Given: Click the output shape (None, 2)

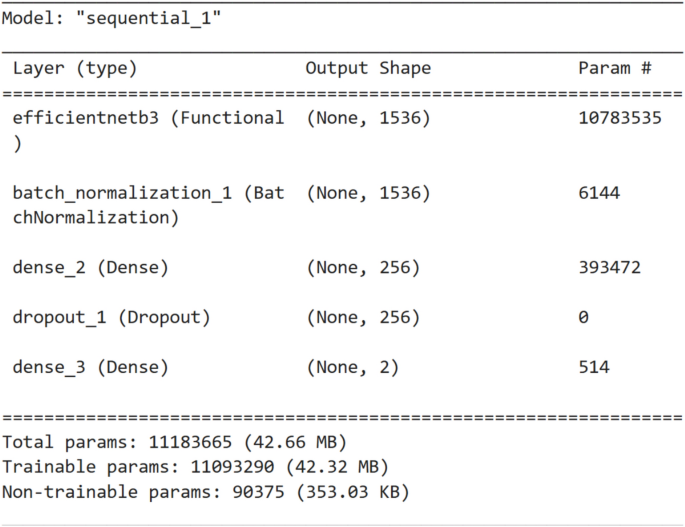Looking at the screenshot, I should (x=352, y=368).
